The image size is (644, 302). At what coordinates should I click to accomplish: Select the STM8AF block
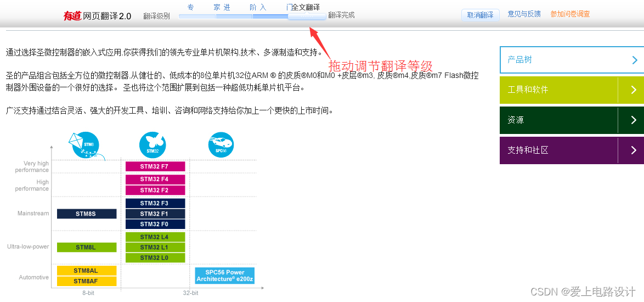87,282
